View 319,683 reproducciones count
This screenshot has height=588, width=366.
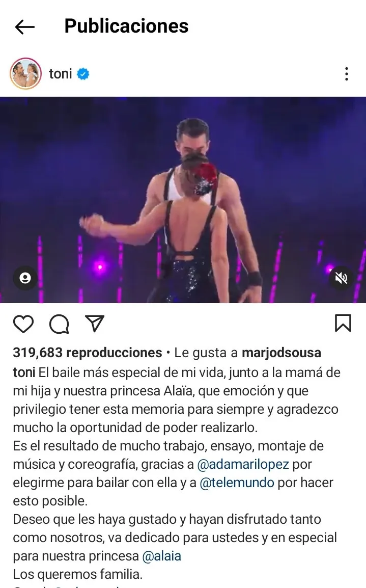pos(87,353)
